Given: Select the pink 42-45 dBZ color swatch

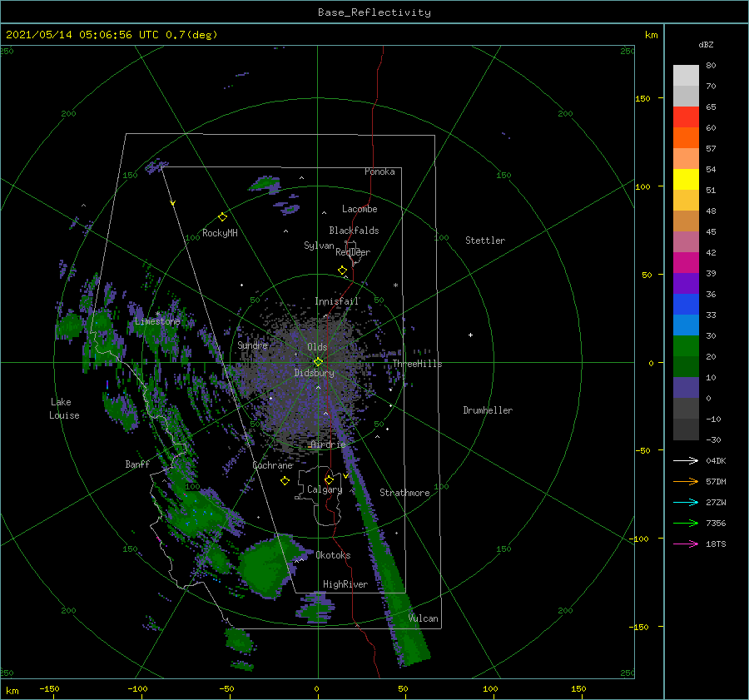Looking at the screenshot, I should point(686,241).
